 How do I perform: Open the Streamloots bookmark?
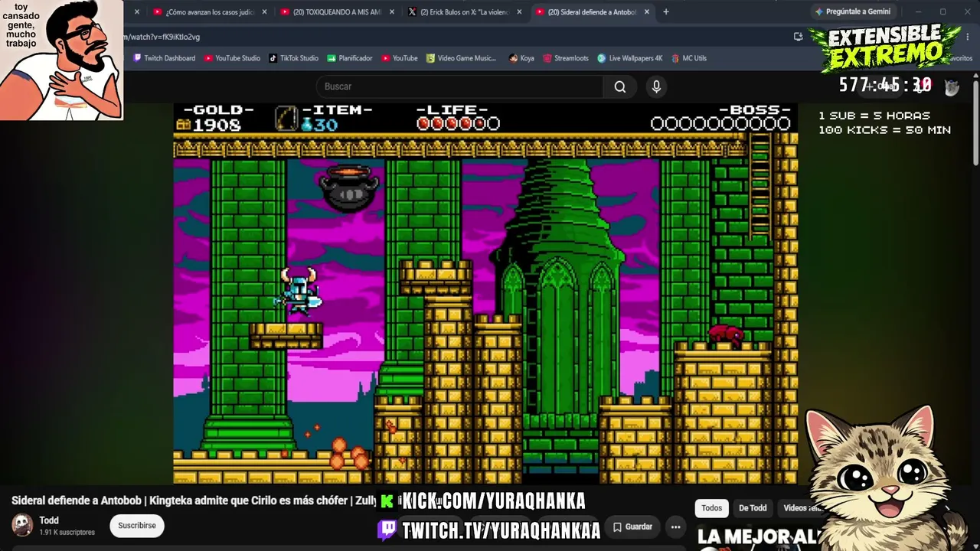(566, 58)
